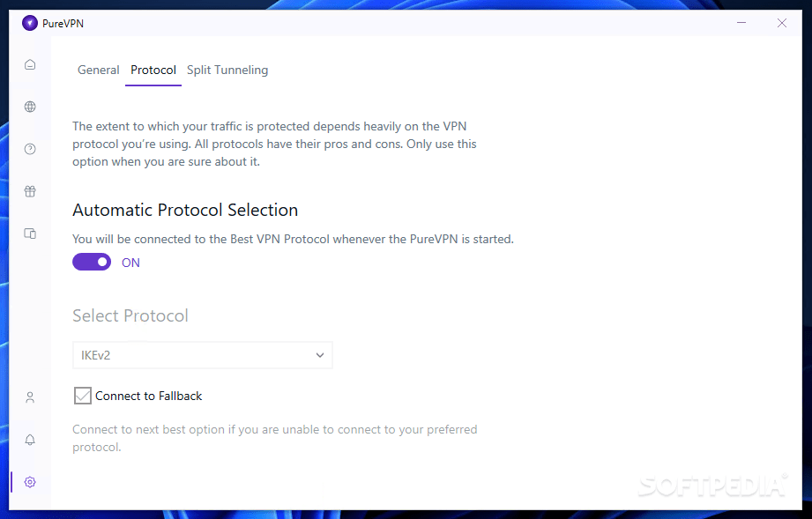
Task: Open the Home dashboard icon
Action: pyautogui.click(x=29, y=63)
